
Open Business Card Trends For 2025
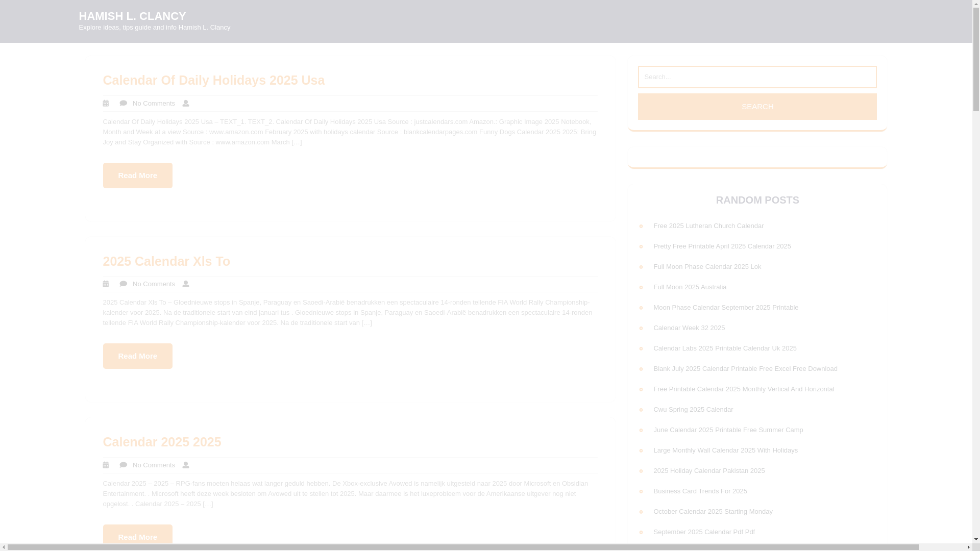click(700, 491)
